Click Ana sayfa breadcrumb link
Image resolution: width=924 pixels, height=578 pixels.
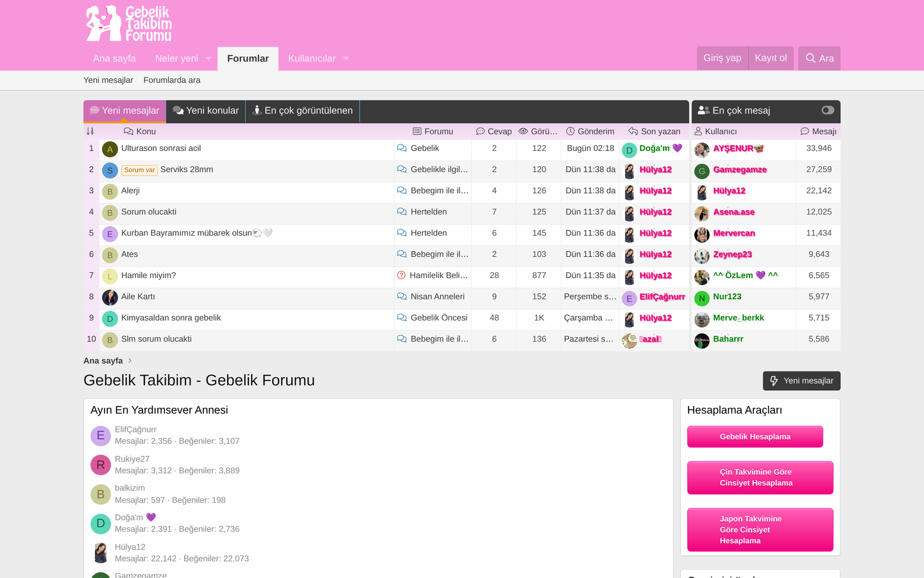pos(103,361)
